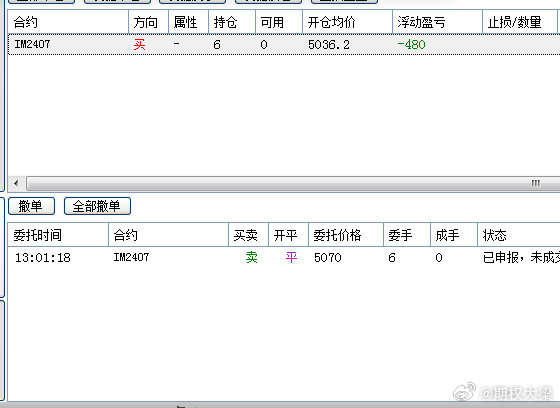Click the -480 floating loss cell
560x408 pixels.
411,45
